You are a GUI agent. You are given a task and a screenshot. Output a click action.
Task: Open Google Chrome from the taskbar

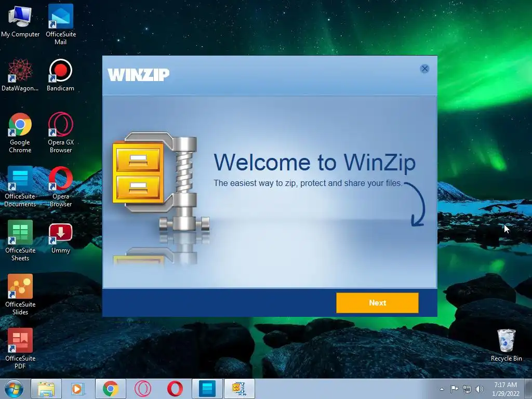click(x=110, y=389)
